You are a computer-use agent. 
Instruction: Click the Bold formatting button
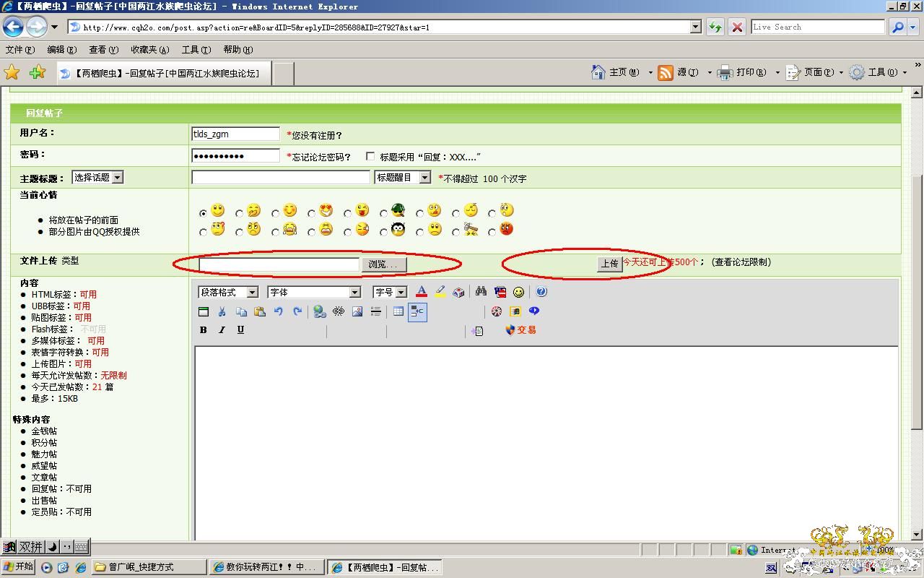click(204, 330)
